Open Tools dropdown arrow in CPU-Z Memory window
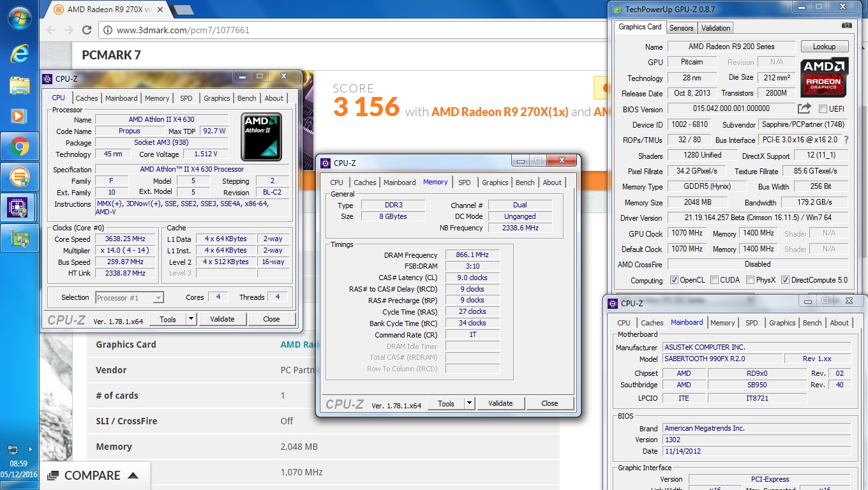Screen dimensions: 868x490 [x=469, y=403]
